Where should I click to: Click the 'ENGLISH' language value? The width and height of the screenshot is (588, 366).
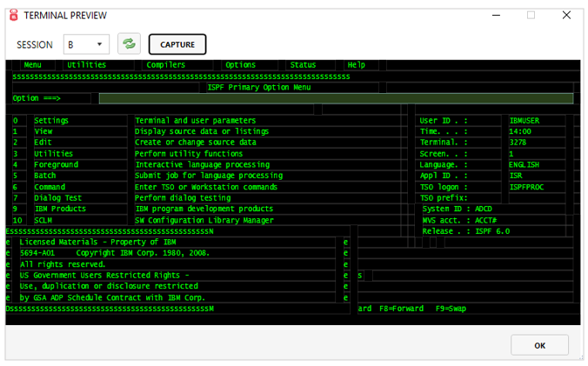pos(524,164)
